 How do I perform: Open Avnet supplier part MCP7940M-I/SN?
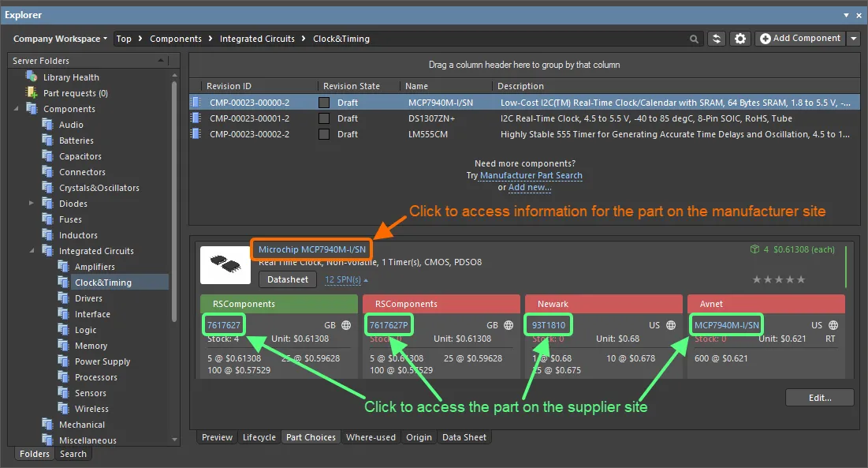click(x=727, y=325)
